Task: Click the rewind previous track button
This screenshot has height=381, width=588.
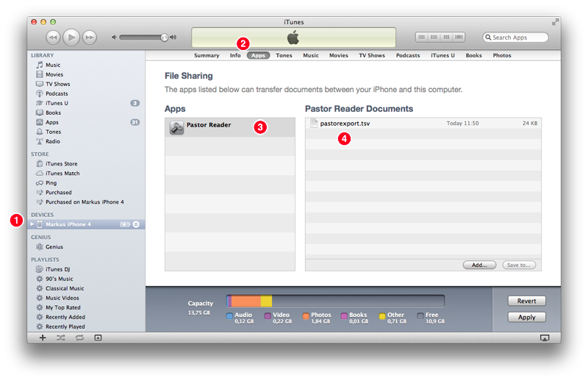Action: 53,38
